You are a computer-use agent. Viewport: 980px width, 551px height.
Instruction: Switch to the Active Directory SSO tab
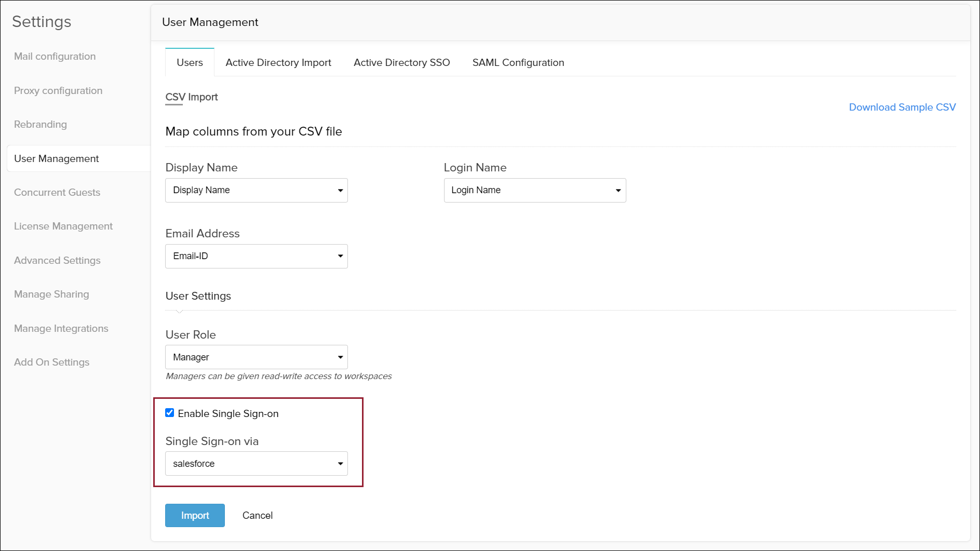(401, 63)
